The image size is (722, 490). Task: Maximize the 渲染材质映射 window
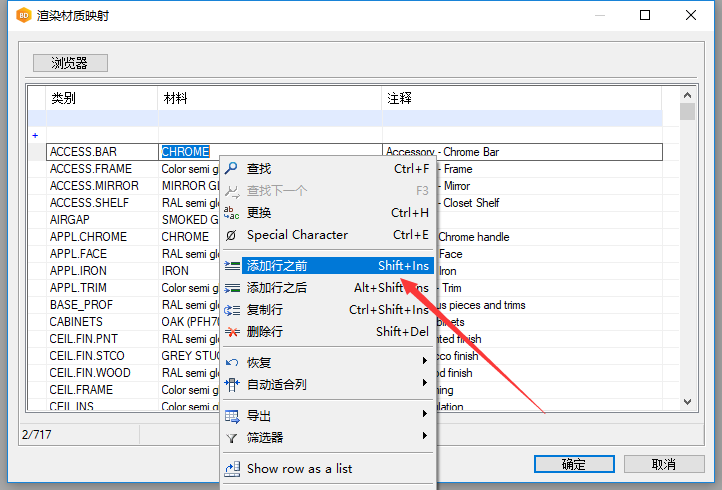pos(645,15)
